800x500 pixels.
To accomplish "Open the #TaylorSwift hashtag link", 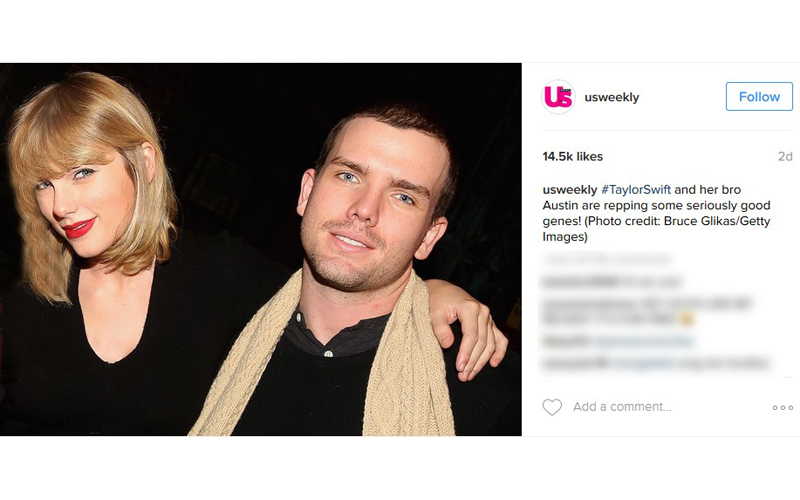I will [x=636, y=190].
